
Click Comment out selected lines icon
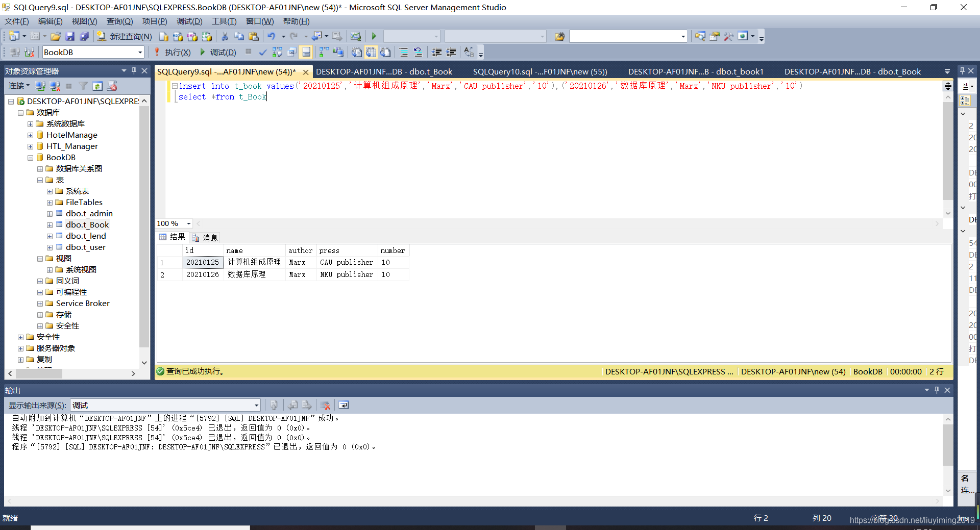click(x=404, y=52)
